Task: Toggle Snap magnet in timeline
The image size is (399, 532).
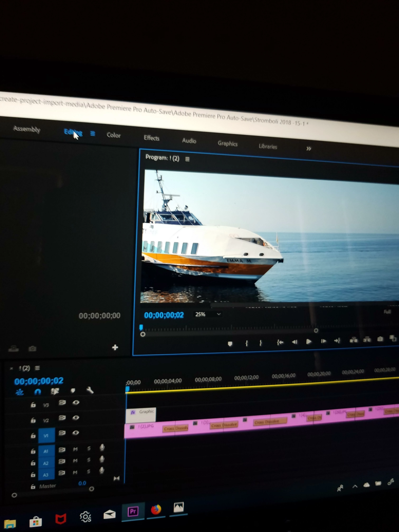Action: 37,392
